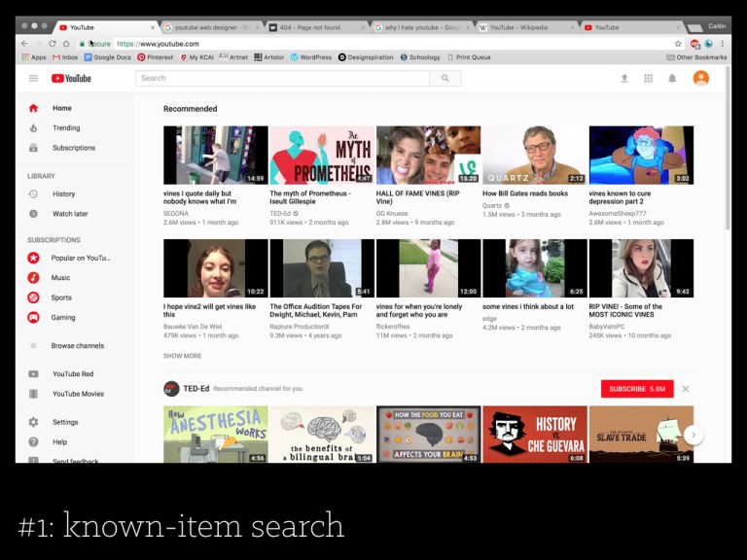Open the video upload icon
Image resolution: width=747 pixels, height=560 pixels.
click(x=624, y=78)
